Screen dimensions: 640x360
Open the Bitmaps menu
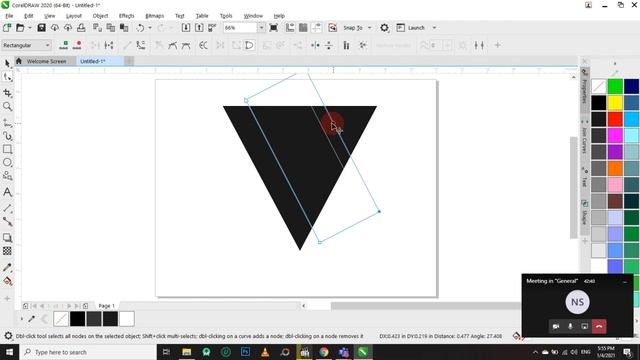point(155,16)
